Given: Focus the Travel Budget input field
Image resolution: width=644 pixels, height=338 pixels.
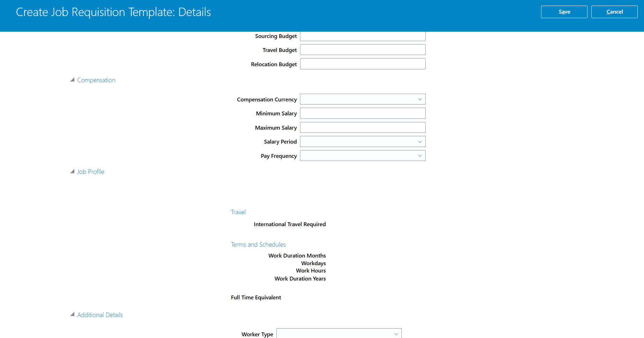Looking at the screenshot, I should [x=363, y=50].
